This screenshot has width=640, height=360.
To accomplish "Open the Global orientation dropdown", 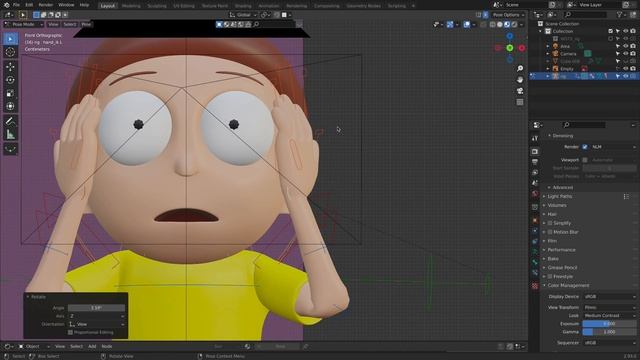I will click(x=243, y=15).
